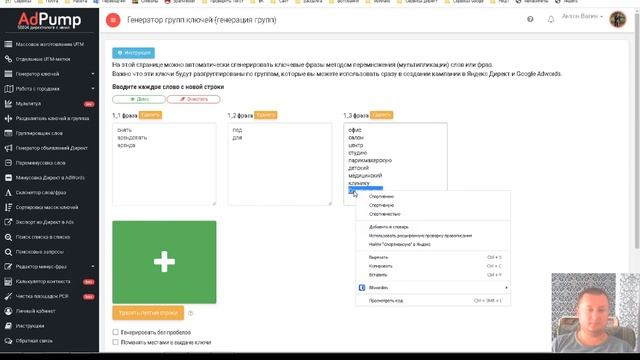
Task: Click Удалить next to 1,1 фраза
Action: pyautogui.click(x=150, y=115)
